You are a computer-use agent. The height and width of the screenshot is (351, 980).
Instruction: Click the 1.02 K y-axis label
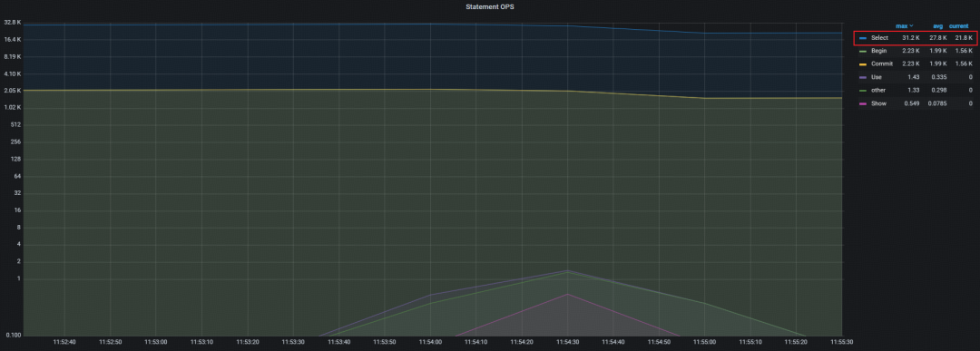13,107
